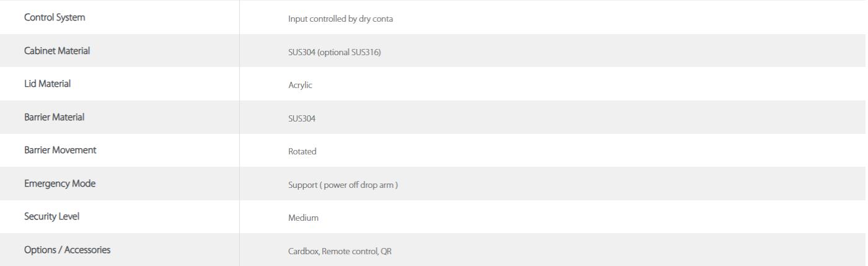Image resolution: width=868 pixels, height=266 pixels.
Task: Click the Cabinet Material label
Action: (57, 51)
